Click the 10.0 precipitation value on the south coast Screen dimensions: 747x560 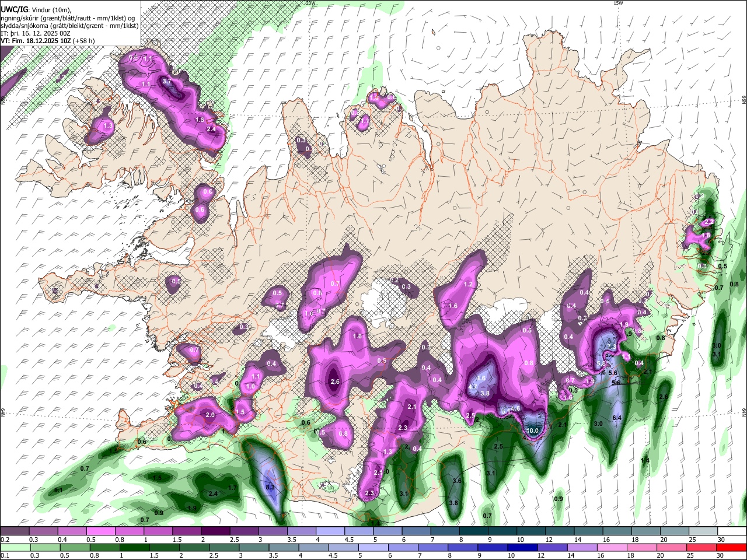click(x=533, y=430)
